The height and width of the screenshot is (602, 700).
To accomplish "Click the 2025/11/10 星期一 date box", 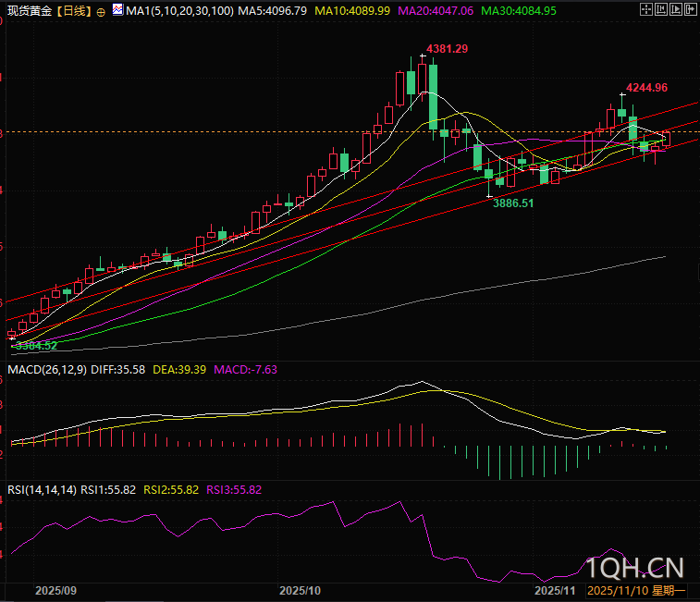I will [x=637, y=589].
